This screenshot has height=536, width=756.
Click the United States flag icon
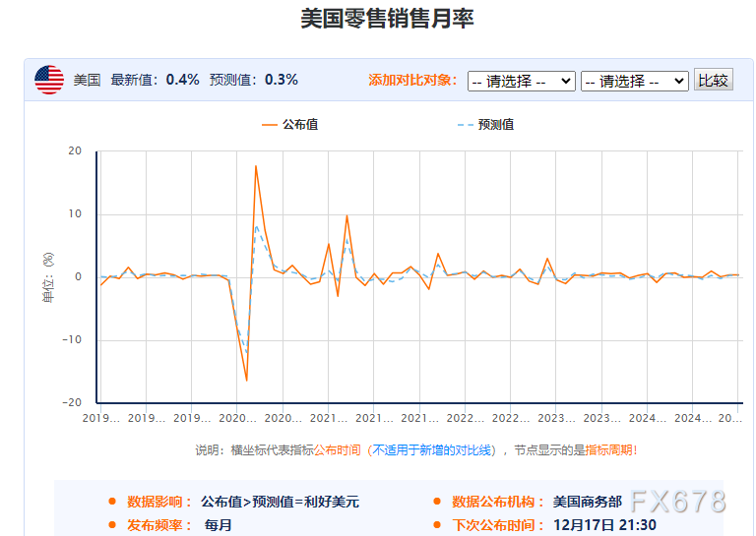pos(49,80)
